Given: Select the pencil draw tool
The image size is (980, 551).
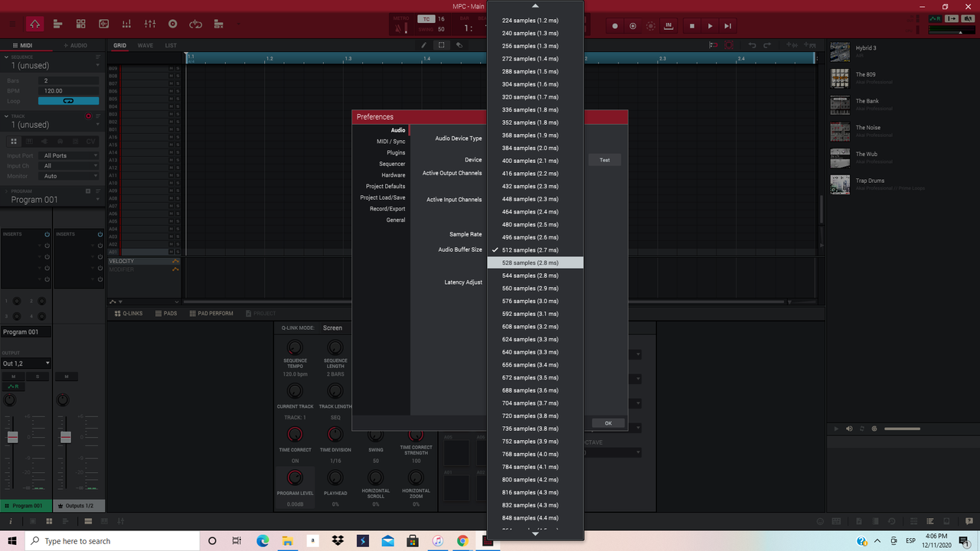Looking at the screenshot, I should pyautogui.click(x=425, y=45).
